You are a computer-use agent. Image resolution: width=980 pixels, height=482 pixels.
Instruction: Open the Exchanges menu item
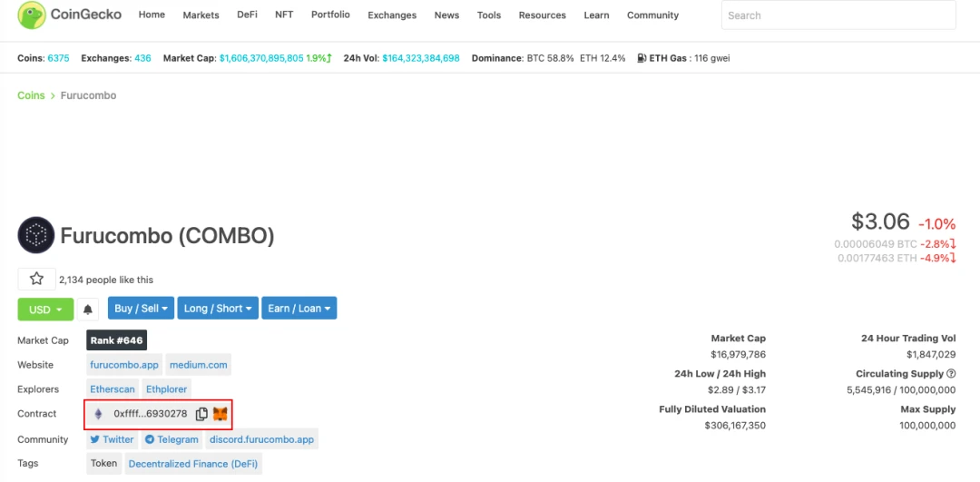(392, 15)
